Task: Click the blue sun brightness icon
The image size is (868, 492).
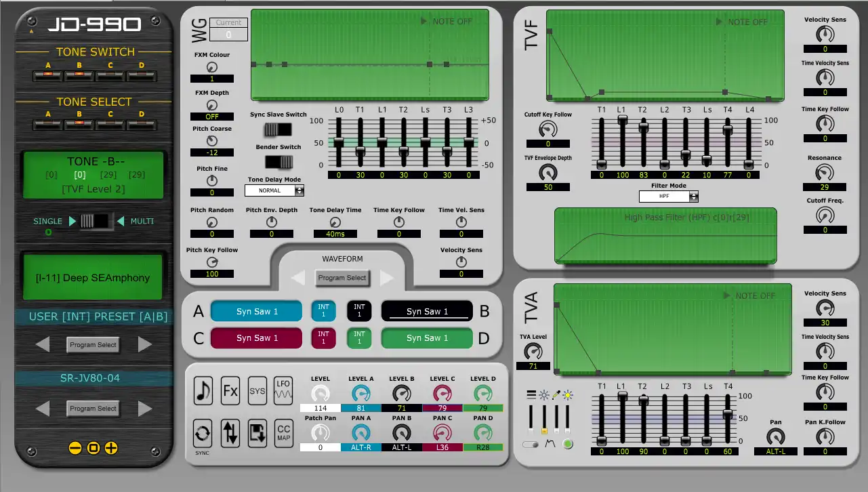Action: 543,394
